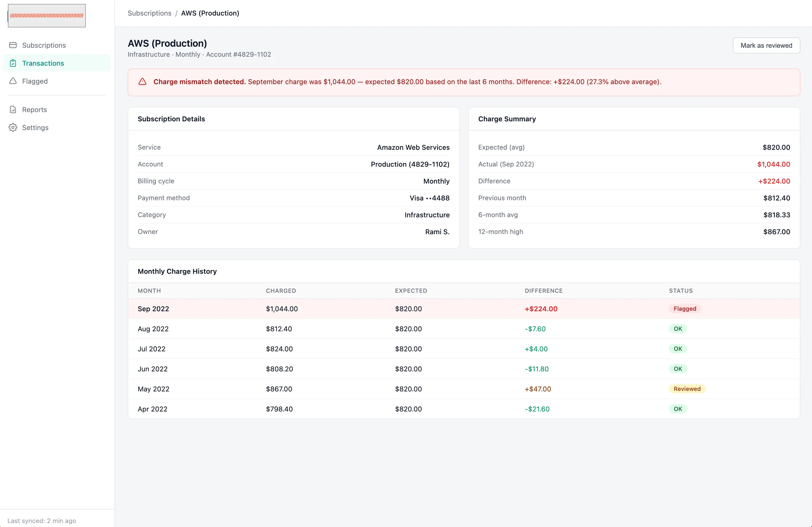
Task: Open Subscriptions in the sidebar
Action: [57, 45]
